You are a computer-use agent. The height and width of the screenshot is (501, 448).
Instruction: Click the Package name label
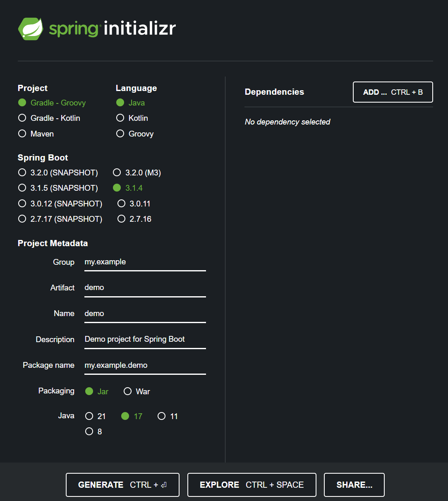pyautogui.click(x=49, y=365)
